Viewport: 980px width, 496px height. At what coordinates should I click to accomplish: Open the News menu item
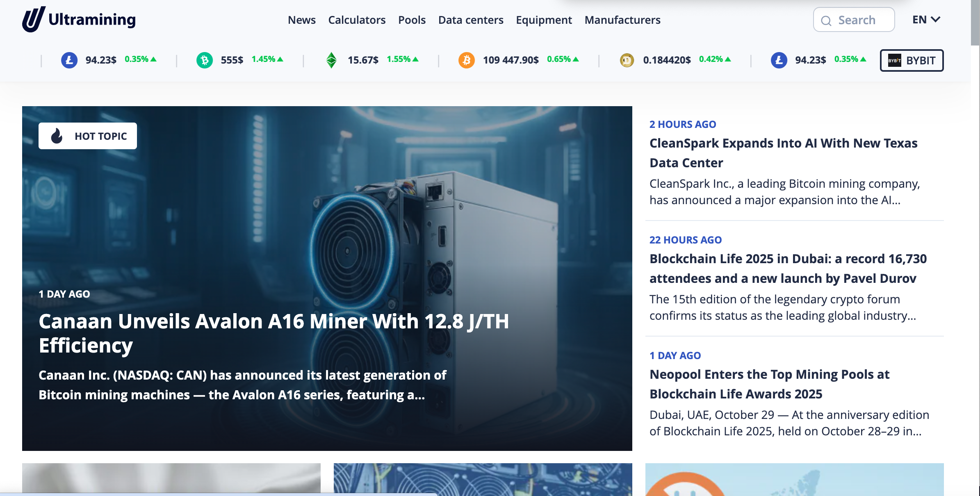[301, 20]
